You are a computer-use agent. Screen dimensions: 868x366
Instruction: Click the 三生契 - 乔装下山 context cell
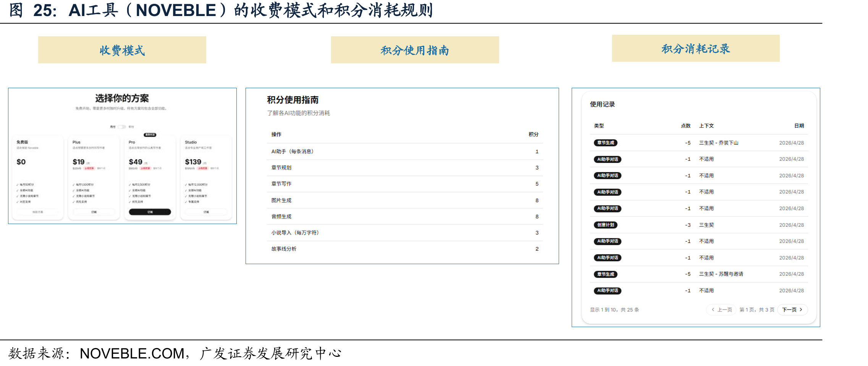click(x=719, y=143)
